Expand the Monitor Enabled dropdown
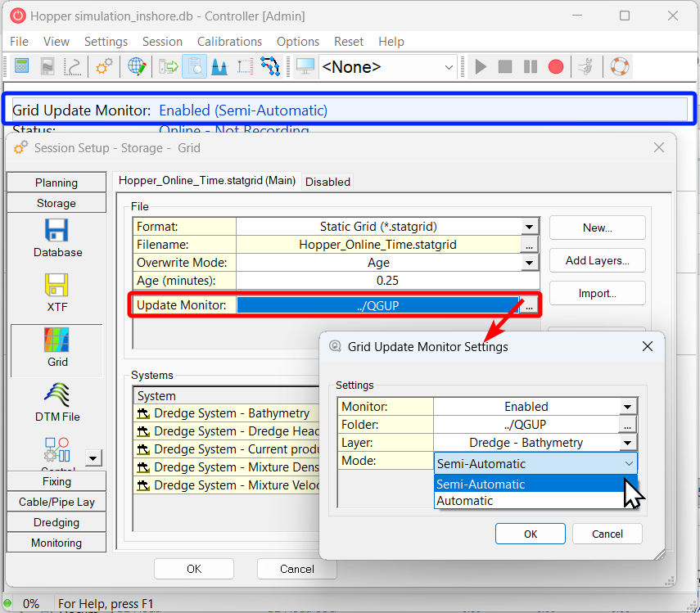Screen dimensions: 700x613 point(628,407)
